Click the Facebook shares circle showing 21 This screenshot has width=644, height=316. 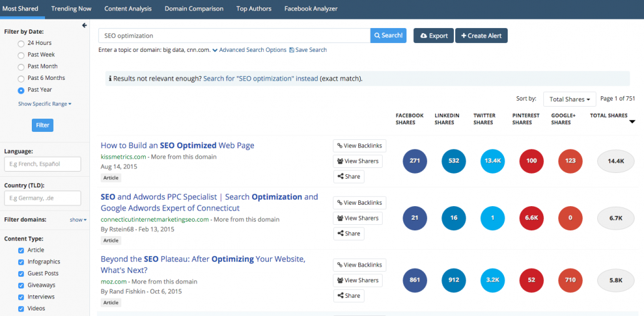tap(415, 218)
